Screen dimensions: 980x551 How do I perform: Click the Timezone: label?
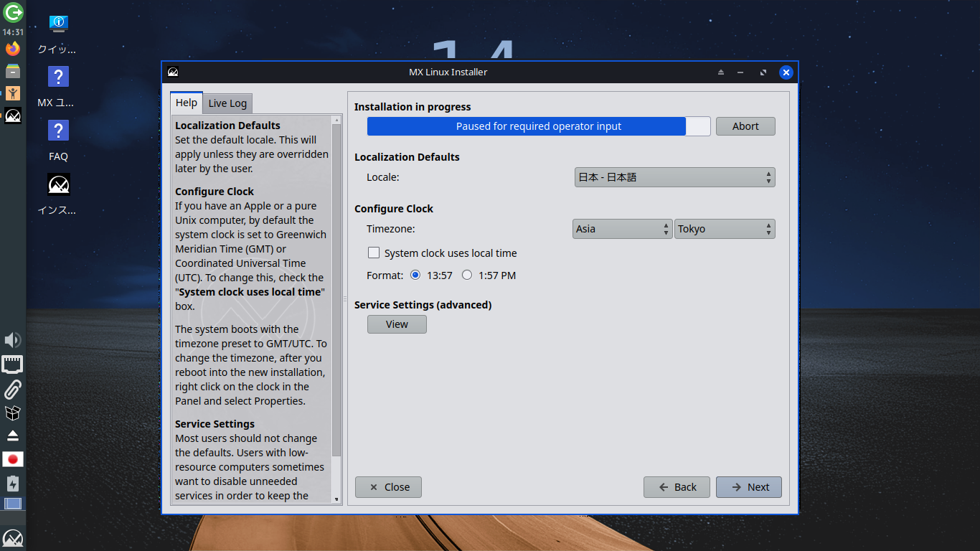(x=391, y=229)
